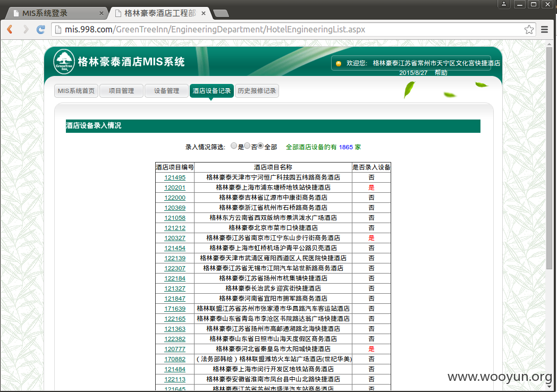Click 否 status in row 121495
The image size is (557, 392).
tap(371, 177)
